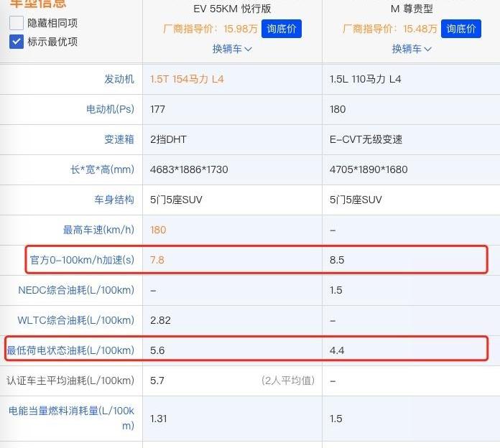
Task: Open 换辆车 dropdown under EV 55KM 悦行版
Action: point(232,49)
